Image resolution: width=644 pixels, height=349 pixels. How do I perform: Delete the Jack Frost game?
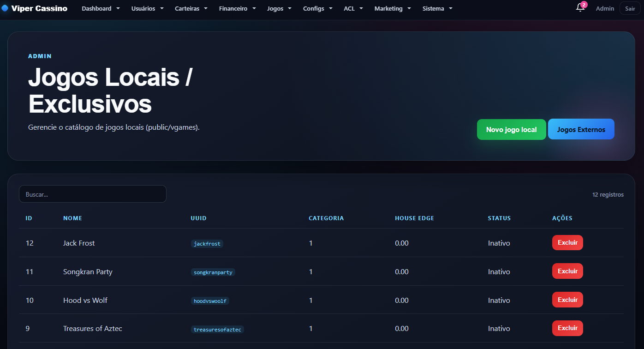(567, 242)
